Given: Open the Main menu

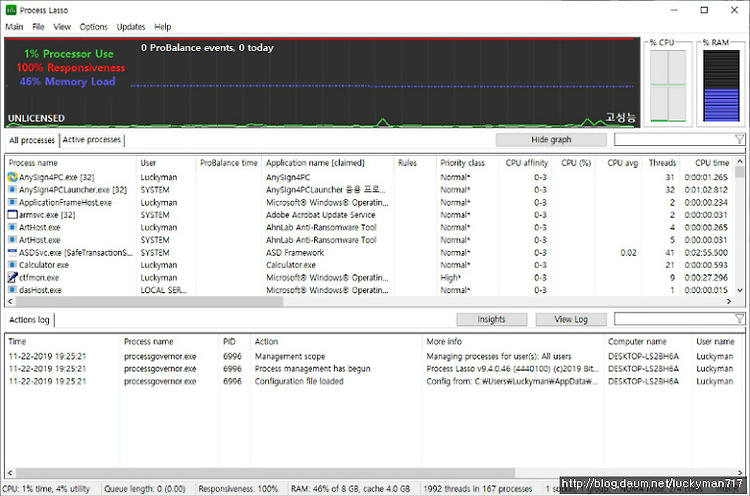Looking at the screenshot, I should 14,27.
